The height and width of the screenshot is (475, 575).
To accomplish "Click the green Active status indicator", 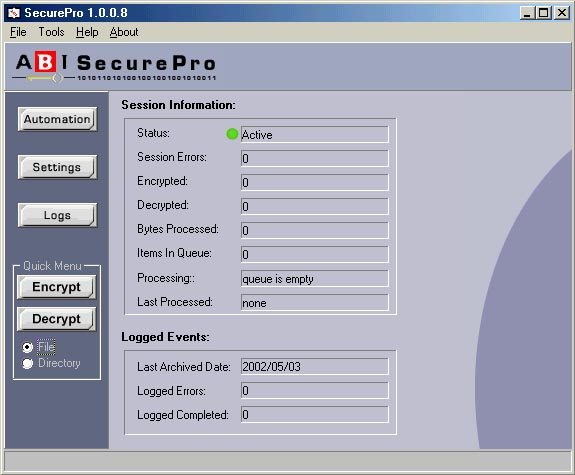I will point(232,134).
